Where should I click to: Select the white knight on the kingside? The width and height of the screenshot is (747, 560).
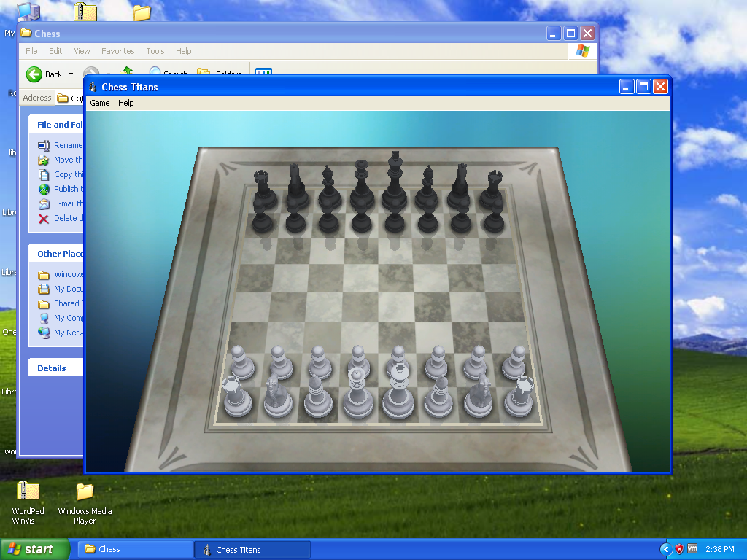click(479, 397)
